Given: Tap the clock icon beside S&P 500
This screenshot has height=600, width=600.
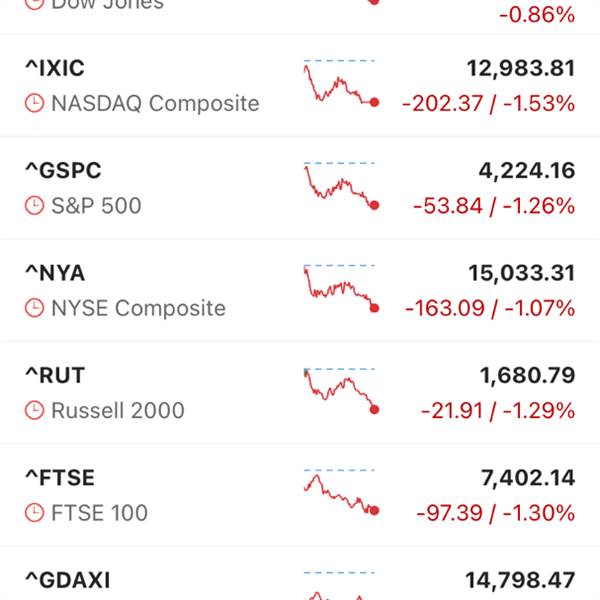Looking at the screenshot, I should [34, 205].
